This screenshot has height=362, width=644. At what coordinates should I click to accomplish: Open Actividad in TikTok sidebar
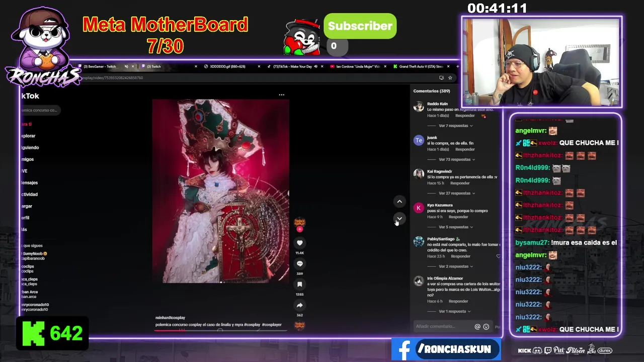coord(29,194)
